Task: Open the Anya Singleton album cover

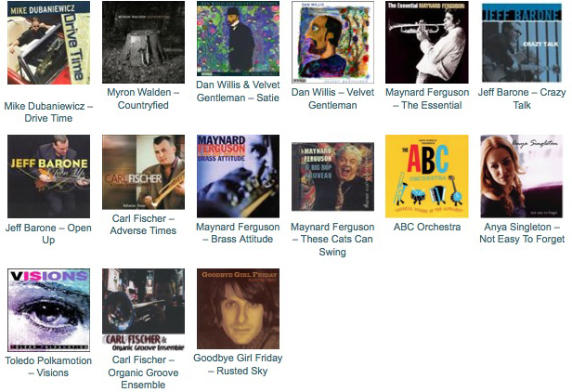Action: [x=522, y=176]
